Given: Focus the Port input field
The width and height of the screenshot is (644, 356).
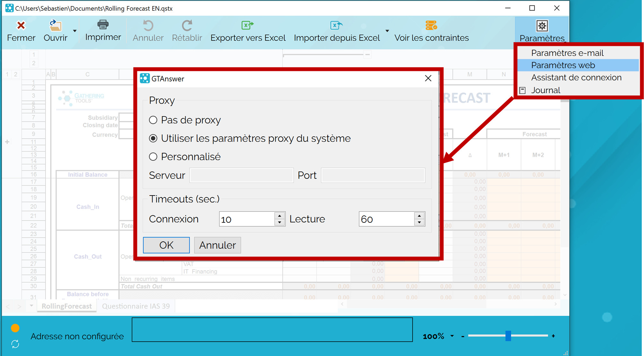Looking at the screenshot, I should pyautogui.click(x=373, y=175).
